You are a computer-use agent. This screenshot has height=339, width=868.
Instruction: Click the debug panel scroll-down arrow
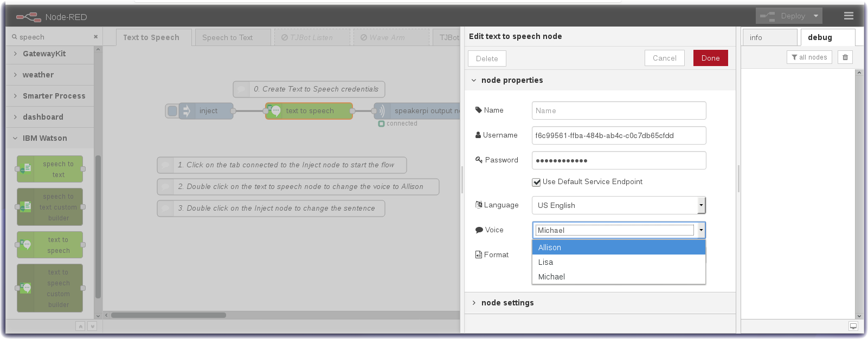[x=859, y=316]
